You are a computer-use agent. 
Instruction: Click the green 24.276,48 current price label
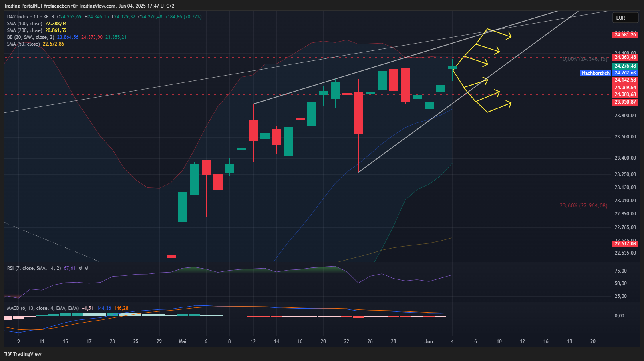pyautogui.click(x=625, y=66)
